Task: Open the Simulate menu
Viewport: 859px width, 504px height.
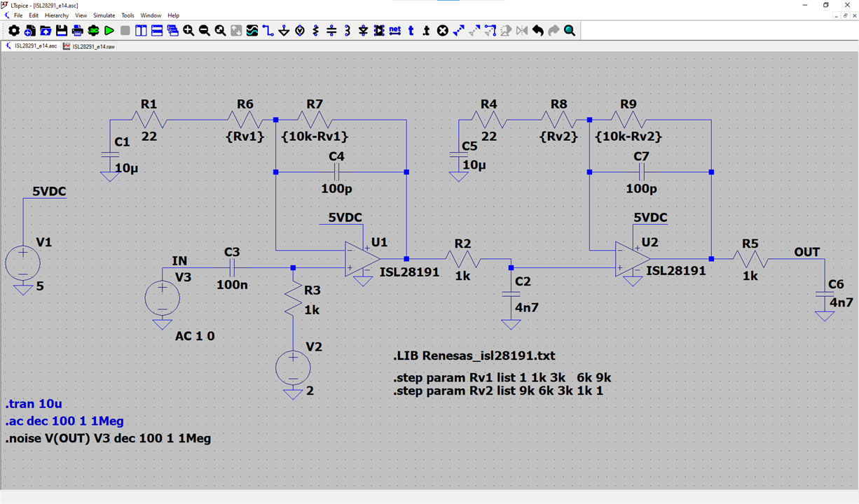Action: [x=104, y=15]
